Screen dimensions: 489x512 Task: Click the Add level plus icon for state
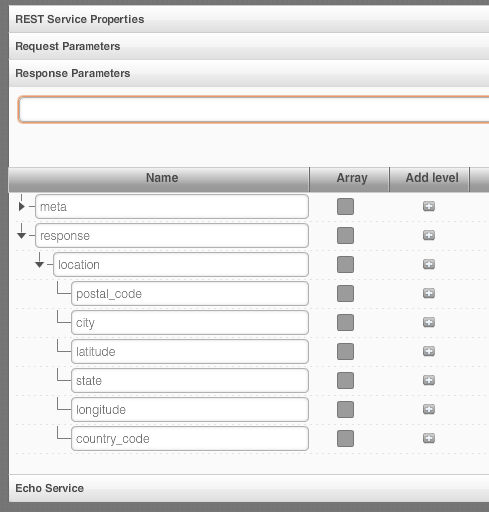click(429, 380)
